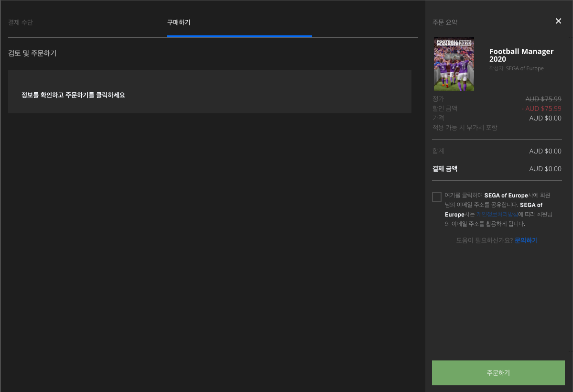Click the red - AUD $75.99 discount amount

[541, 109]
